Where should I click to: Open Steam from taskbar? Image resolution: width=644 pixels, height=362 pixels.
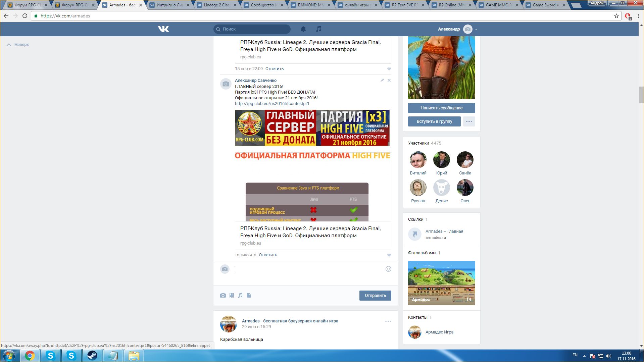(92, 356)
